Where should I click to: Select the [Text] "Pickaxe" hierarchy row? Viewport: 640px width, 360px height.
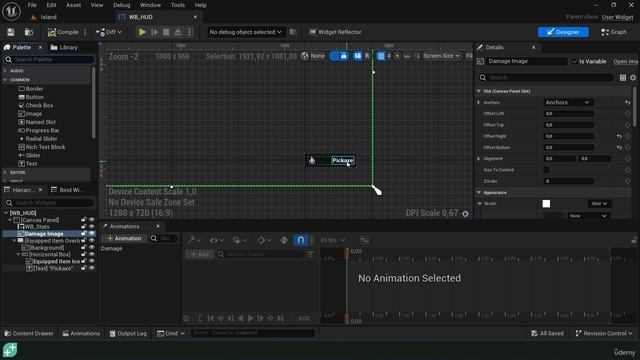pos(49,269)
